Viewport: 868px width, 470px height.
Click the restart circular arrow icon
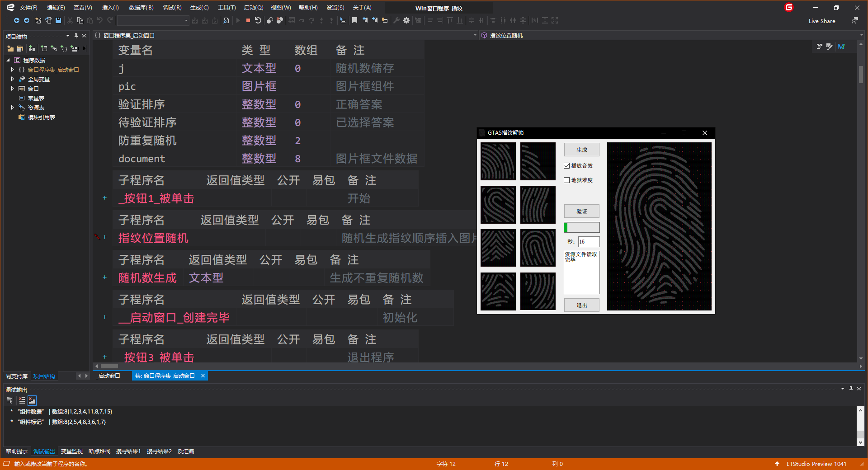(258, 20)
